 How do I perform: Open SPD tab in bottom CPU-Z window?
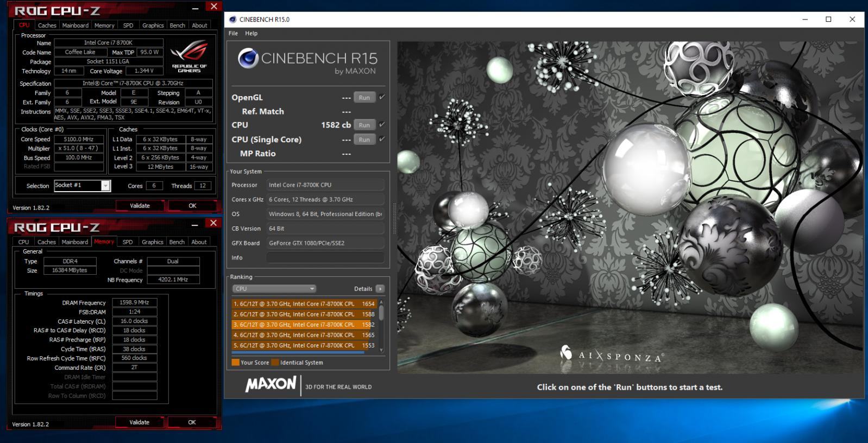(128, 242)
